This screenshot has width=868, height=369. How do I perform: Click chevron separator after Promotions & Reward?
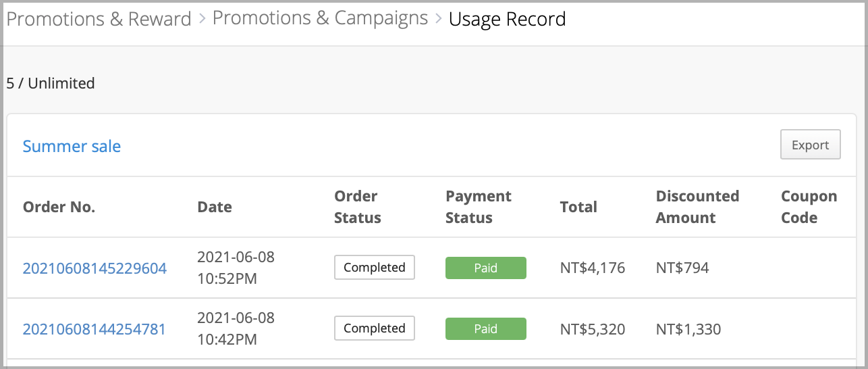202,19
